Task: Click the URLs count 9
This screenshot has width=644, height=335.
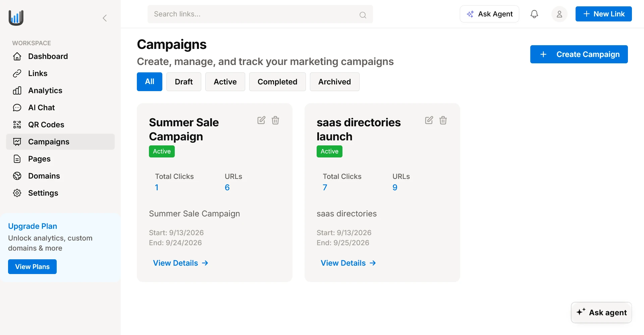Action: coord(395,188)
